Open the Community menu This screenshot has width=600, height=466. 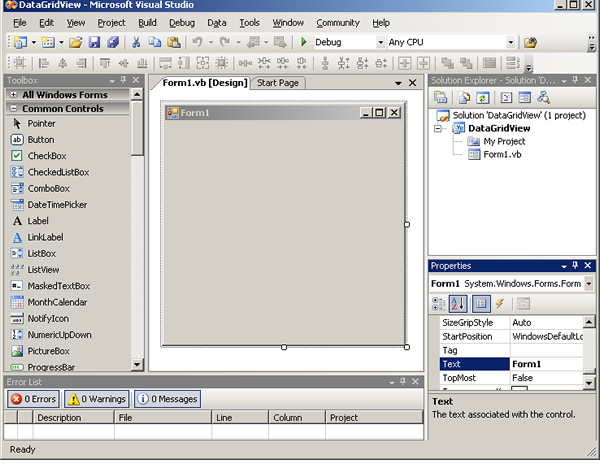point(338,23)
